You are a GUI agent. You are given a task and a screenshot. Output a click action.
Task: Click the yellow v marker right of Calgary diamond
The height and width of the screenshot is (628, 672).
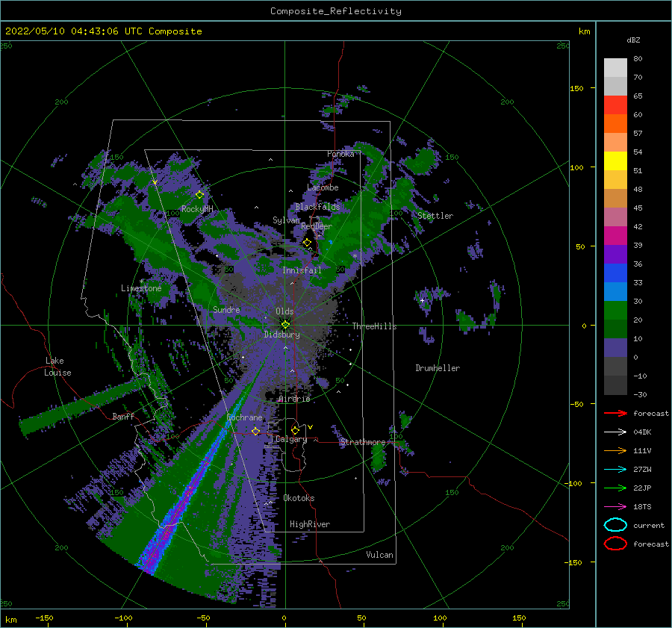pyautogui.click(x=310, y=427)
